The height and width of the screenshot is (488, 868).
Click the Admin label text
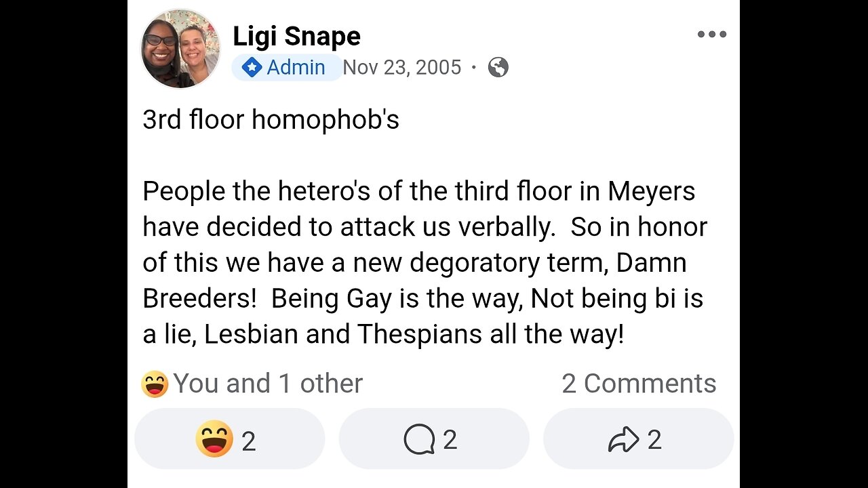296,67
